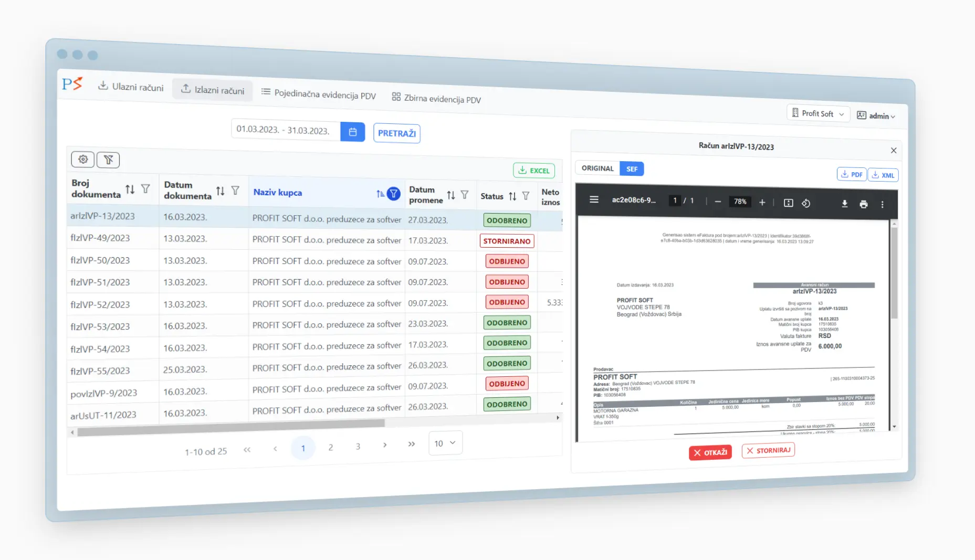Go to page 2 of results
Image resolution: width=975 pixels, height=560 pixels.
[x=331, y=447]
